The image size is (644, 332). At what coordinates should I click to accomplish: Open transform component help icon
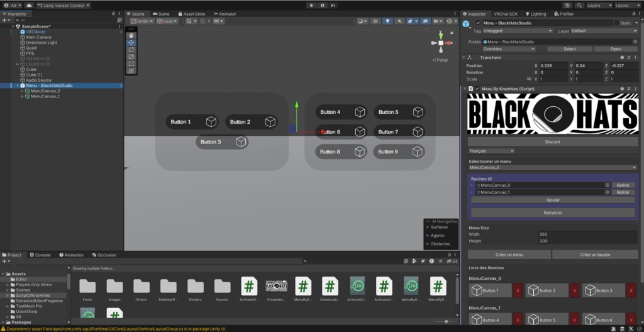tap(622, 57)
